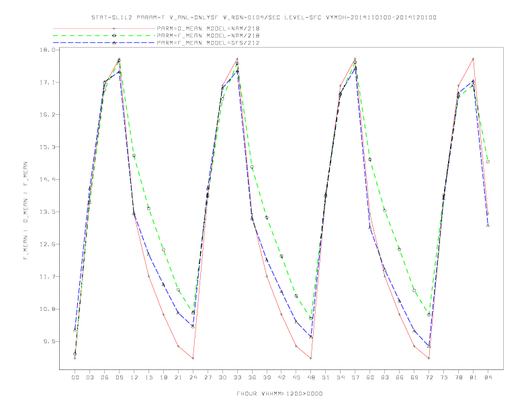Click x-axis forecast hour label 54

(x=341, y=377)
